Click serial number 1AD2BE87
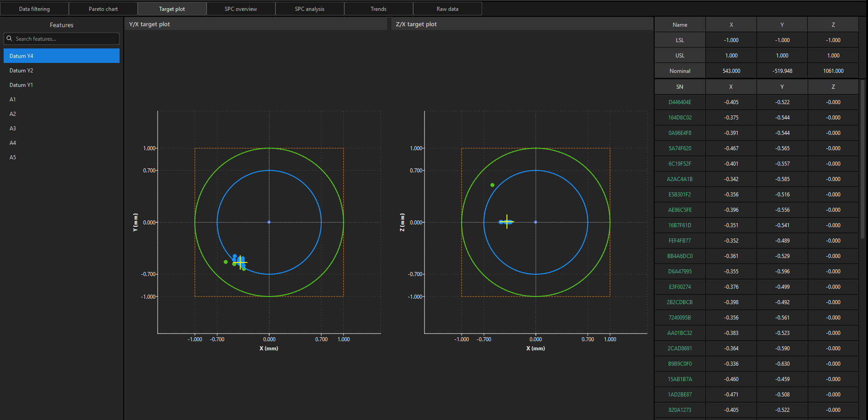Viewport: 868px width, 420px height. tap(680, 395)
